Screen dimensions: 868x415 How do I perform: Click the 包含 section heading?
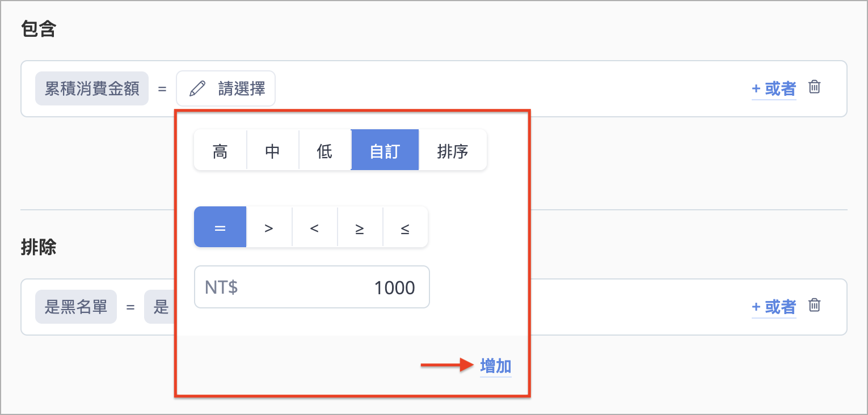point(39,29)
